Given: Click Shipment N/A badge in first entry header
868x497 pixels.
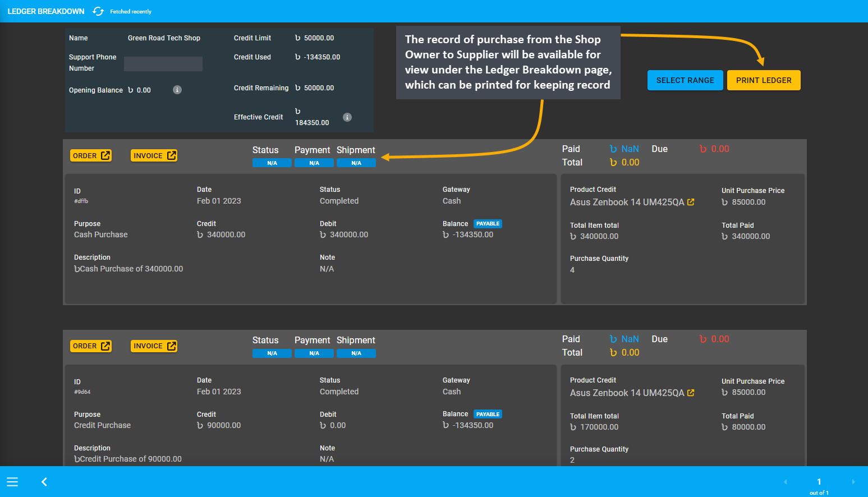Looking at the screenshot, I should pyautogui.click(x=356, y=163).
